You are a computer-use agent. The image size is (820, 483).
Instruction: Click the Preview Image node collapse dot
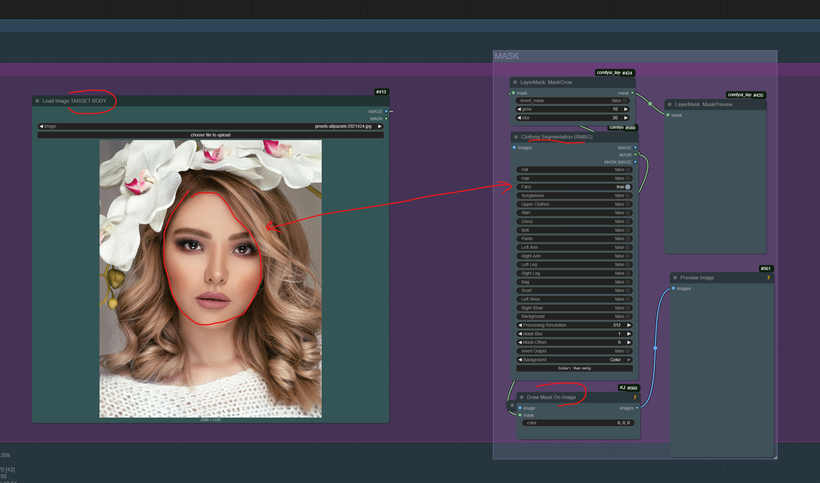[674, 278]
